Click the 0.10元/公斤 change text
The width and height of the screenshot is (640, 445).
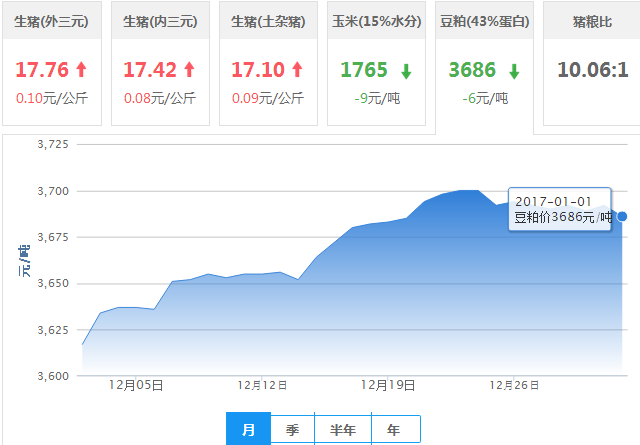(52, 98)
